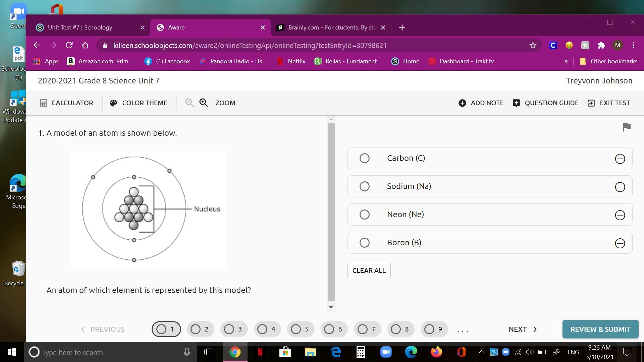
Task: Click the Exit Test icon
Action: tap(591, 103)
